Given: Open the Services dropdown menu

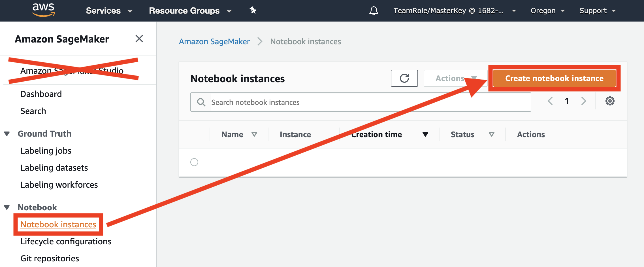Looking at the screenshot, I should [x=109, y=11].
